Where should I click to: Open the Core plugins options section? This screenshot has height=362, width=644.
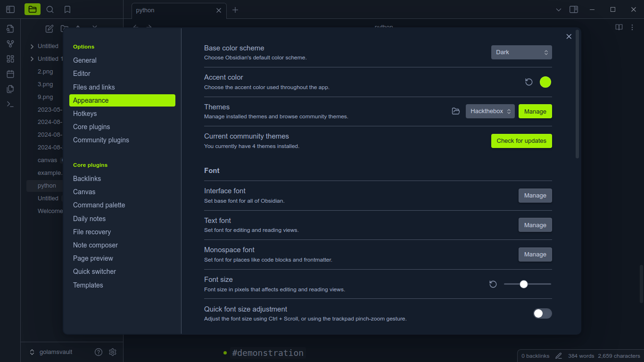tap(122, 127)
